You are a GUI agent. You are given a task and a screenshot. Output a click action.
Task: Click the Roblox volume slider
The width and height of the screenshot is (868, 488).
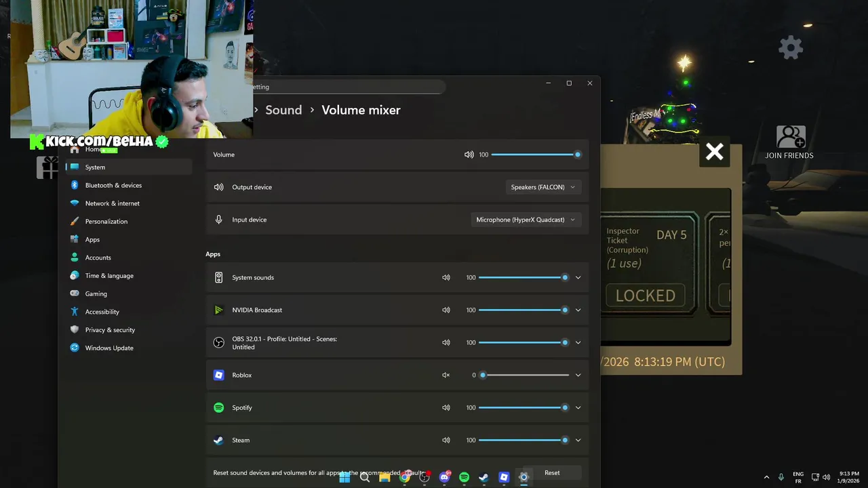pos(524,375)
